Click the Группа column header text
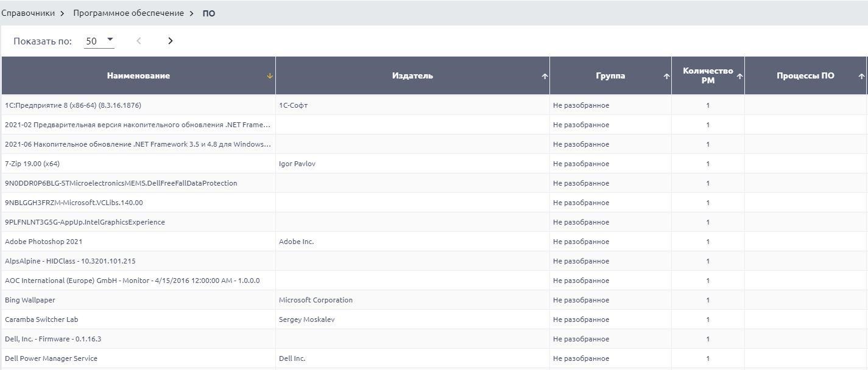This screenshot has width=868, height=370. 610,76
